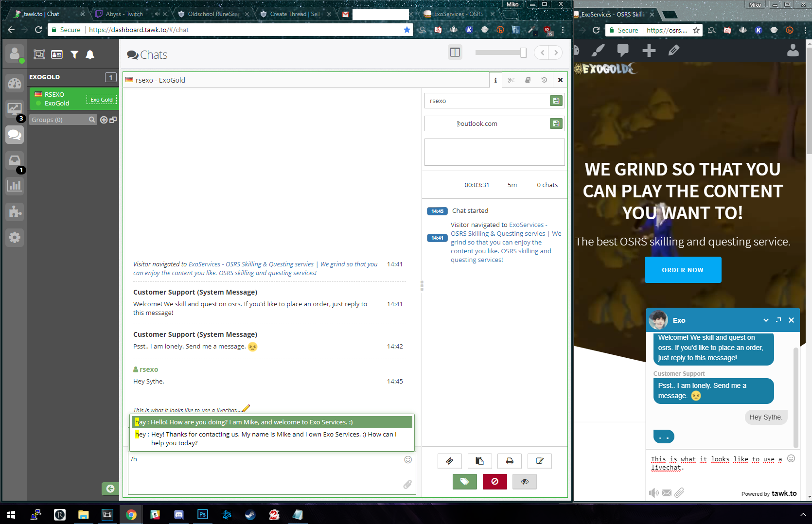The height and width of the screenshot is (524, 812).
Task: Click the overlapping windows icon above EXOGOLD
Action: click(39, 54)
